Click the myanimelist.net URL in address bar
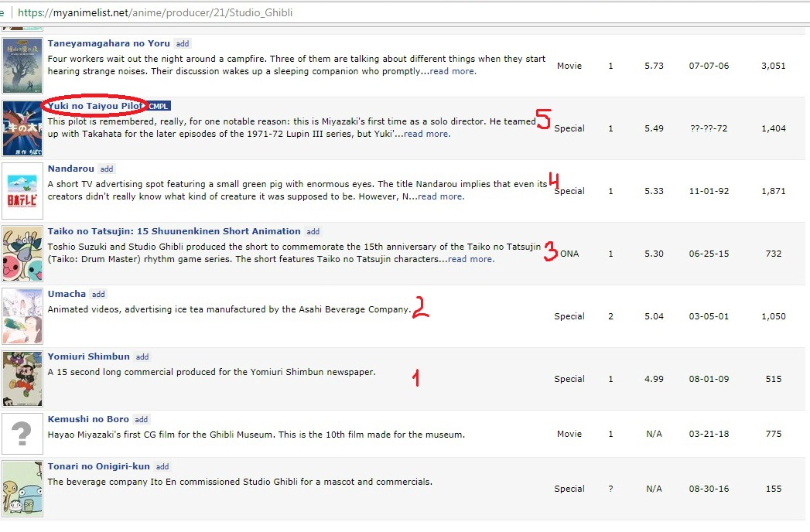This screenshot has height=532, width=810. pyautogui.click(x=155, y=12)
